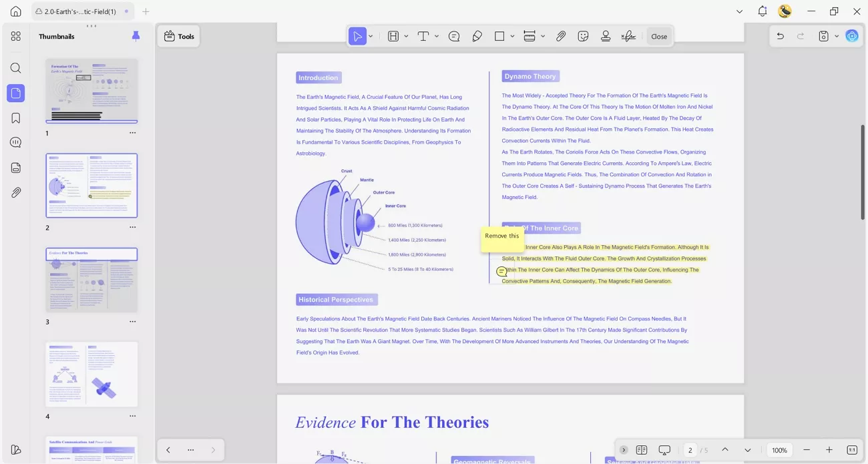Switch to the Bookmarks panel
This screenshot has width=868, height=464.
tap(15, 118)
